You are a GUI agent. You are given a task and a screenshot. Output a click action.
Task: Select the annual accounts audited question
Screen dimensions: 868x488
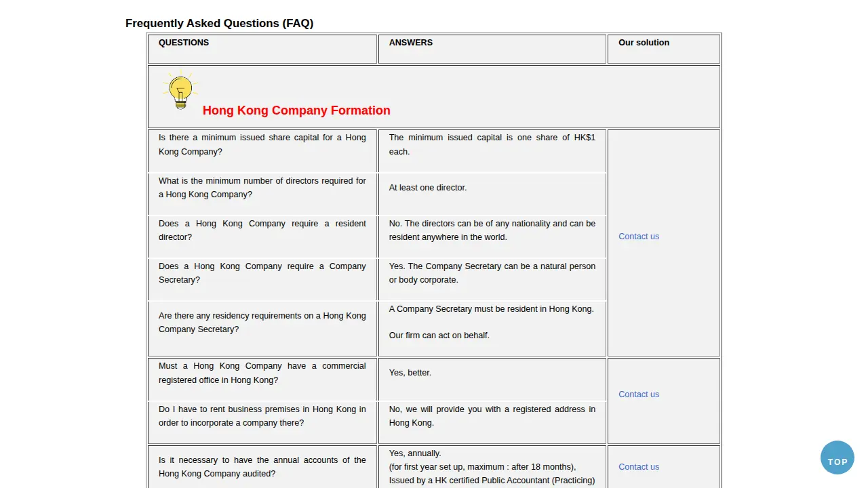pyautogui.click(x=262, y=467)
